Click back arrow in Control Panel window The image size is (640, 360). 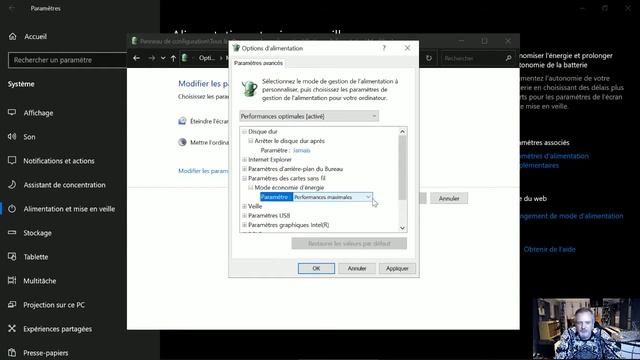(136, 58)
